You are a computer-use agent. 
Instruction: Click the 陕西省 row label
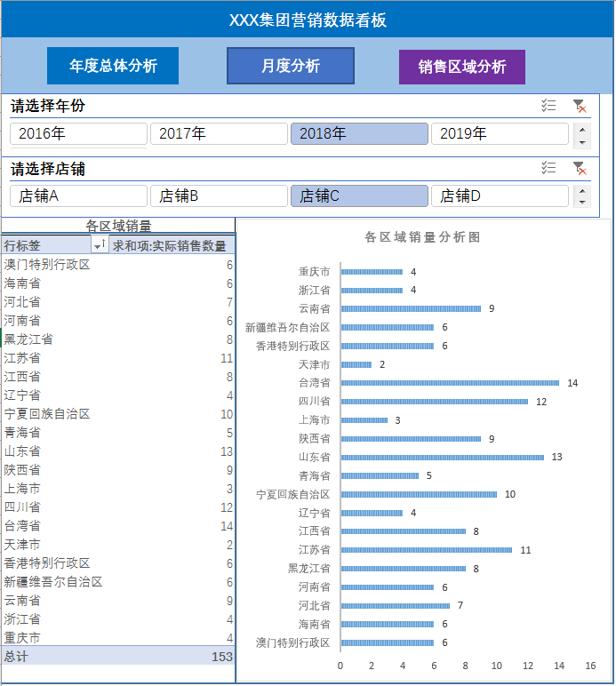click(x=22, y=470)
